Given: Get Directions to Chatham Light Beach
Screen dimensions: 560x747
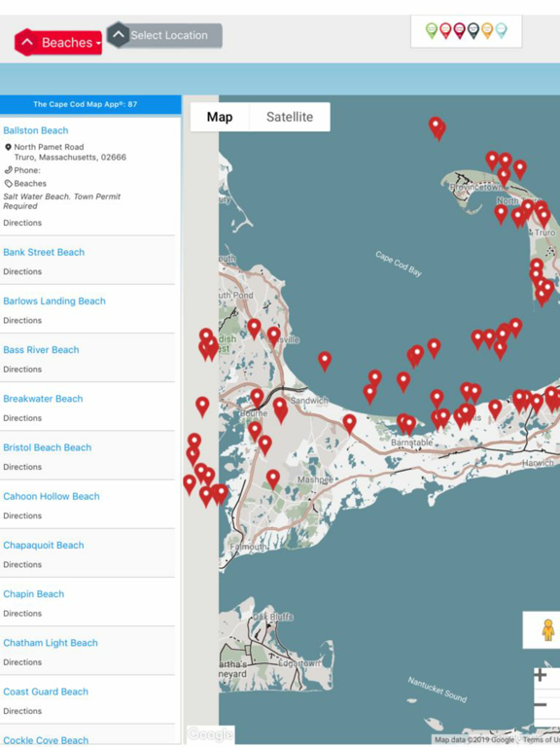Looking at the screenshot, I should coord(22,662).
